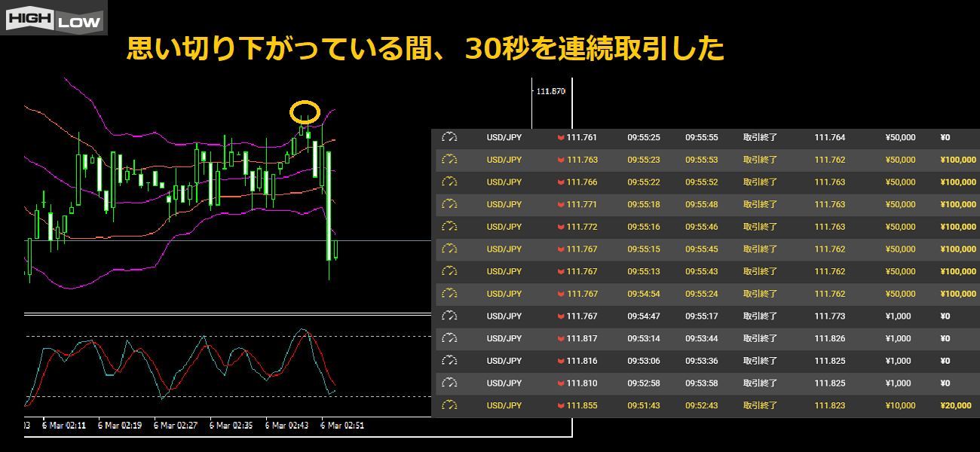
Task: Click the 6 Mar 02:19 time axis label
Action: (x=120, y=426)
